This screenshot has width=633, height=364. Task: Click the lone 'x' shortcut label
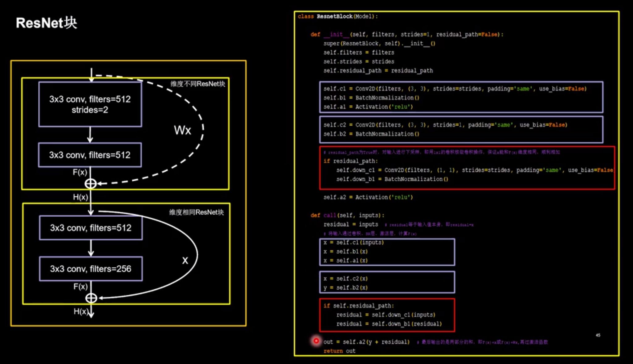[185, 261]
